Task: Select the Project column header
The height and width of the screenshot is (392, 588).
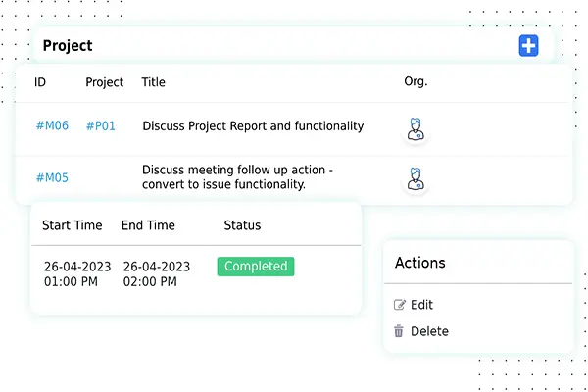Action: (105, 82)
